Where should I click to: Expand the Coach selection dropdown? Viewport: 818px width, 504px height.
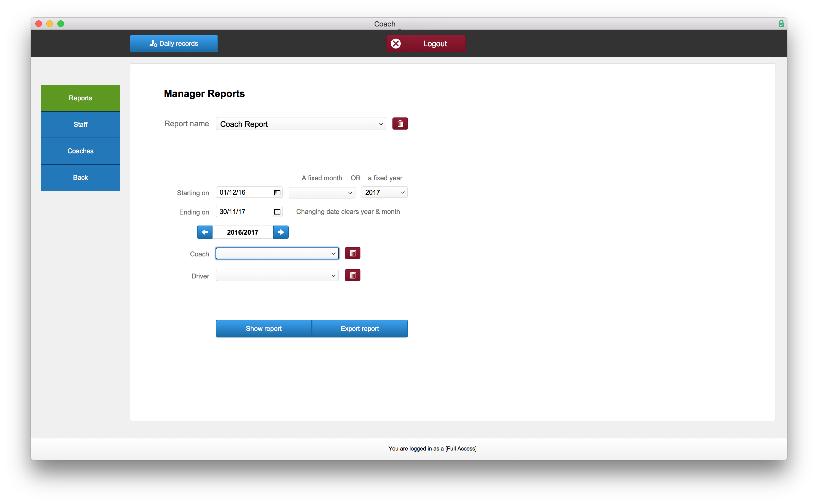click(277, 253)
